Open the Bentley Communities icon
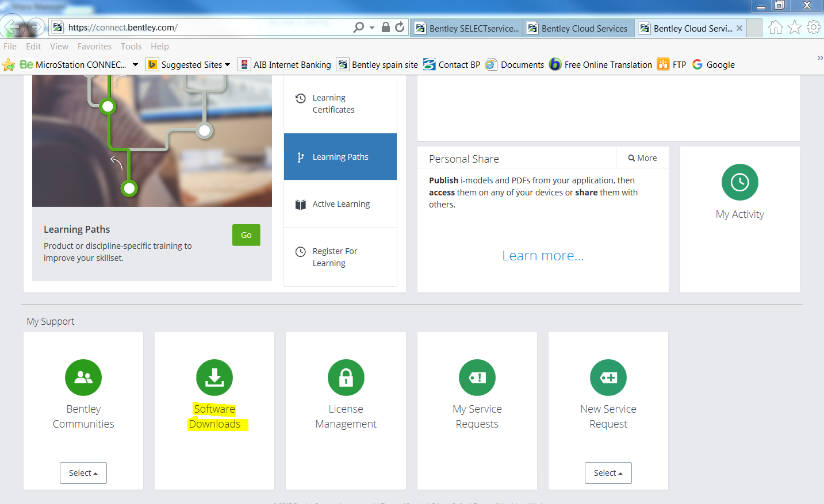This screenshot has height=504, width=824. click(x=83, y=378)
